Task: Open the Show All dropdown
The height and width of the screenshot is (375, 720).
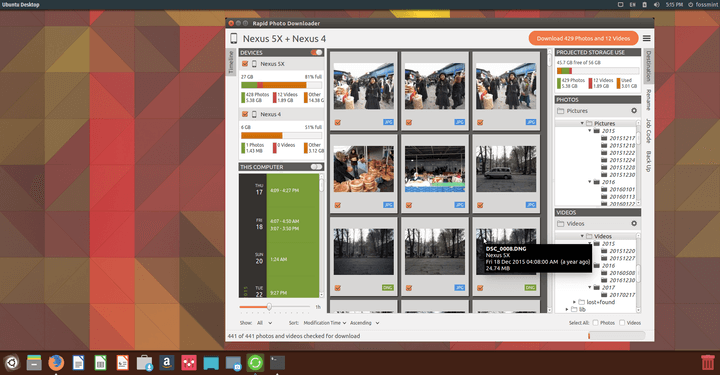Action: [264, 323]
